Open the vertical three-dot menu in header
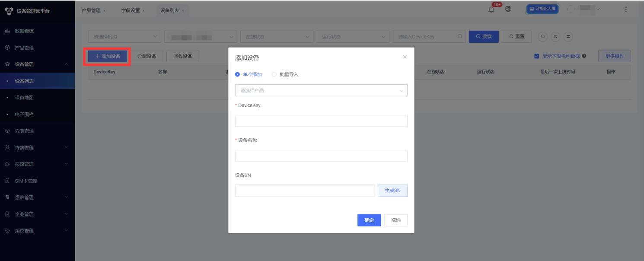This screenshot has width=644, height=261. pyautogui.click(x=626, y=10)
